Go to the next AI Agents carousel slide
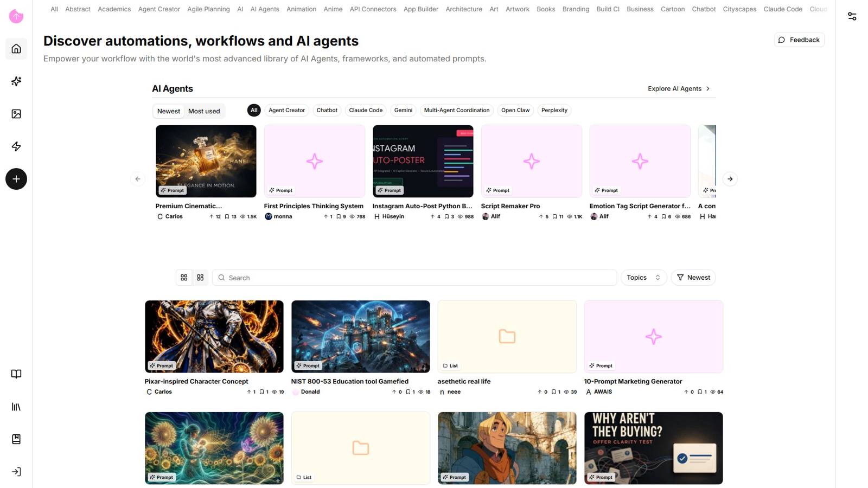This screenshot has height=488, width=868. click(x=730, y=179)
